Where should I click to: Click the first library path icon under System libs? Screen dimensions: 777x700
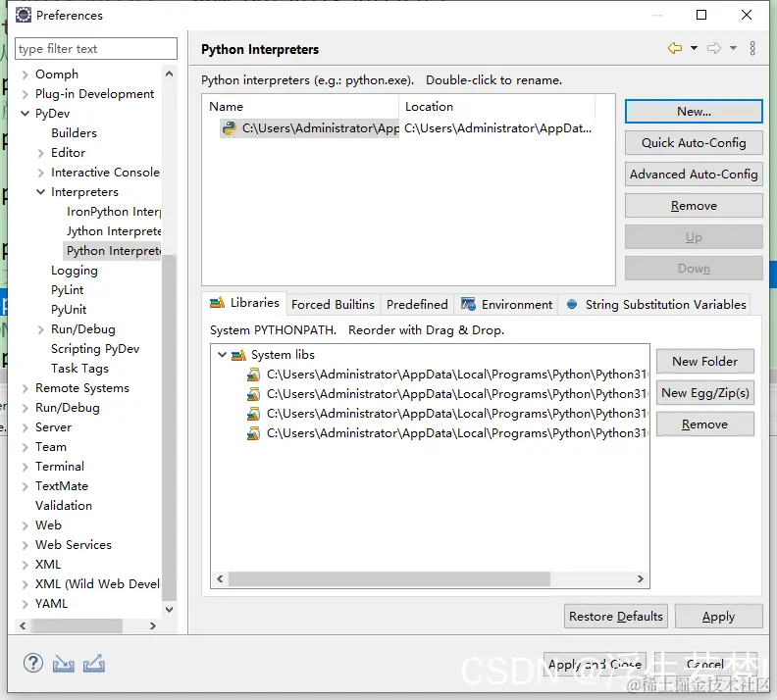click(x=253, y=375)
